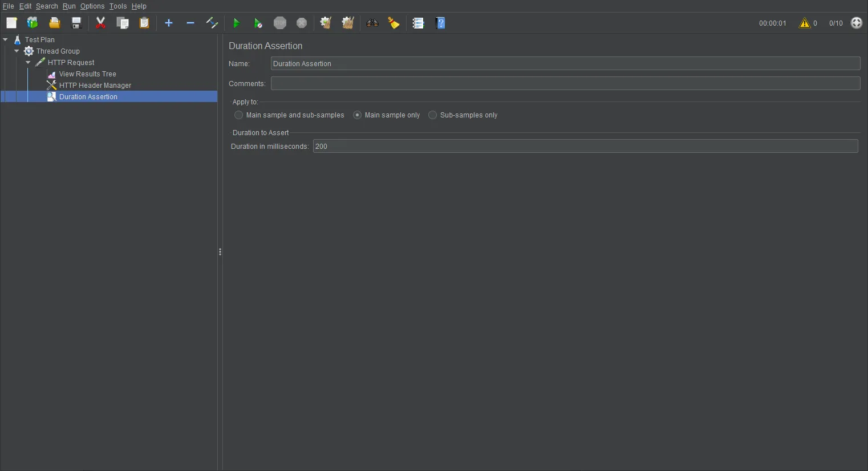The height and width of the screenshot is (471, 868).
Task: Open the Templates icon
Action: (x=33, y=23)
